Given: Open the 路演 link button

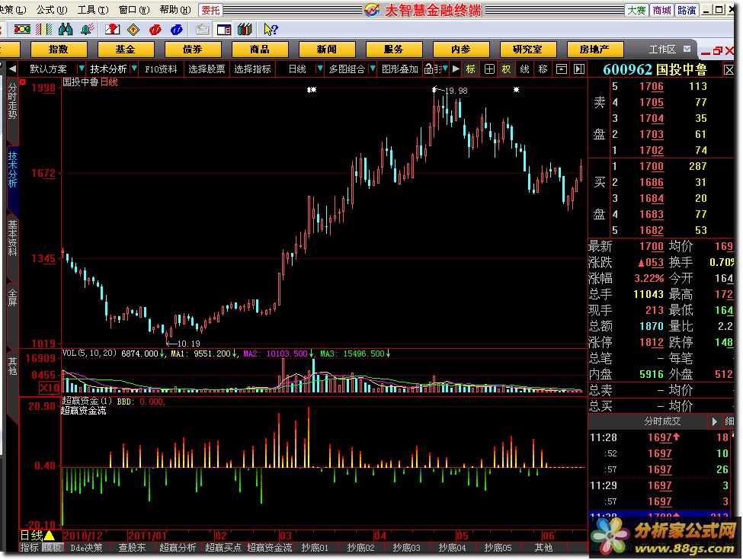Looking at the screenshot, I should [x=686, y=10].
